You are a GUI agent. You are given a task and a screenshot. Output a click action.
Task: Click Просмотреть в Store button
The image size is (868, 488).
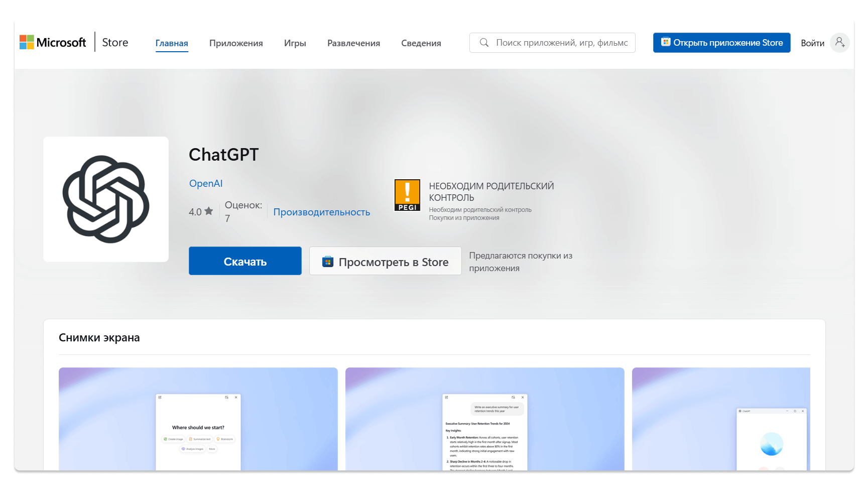point(385,261)
